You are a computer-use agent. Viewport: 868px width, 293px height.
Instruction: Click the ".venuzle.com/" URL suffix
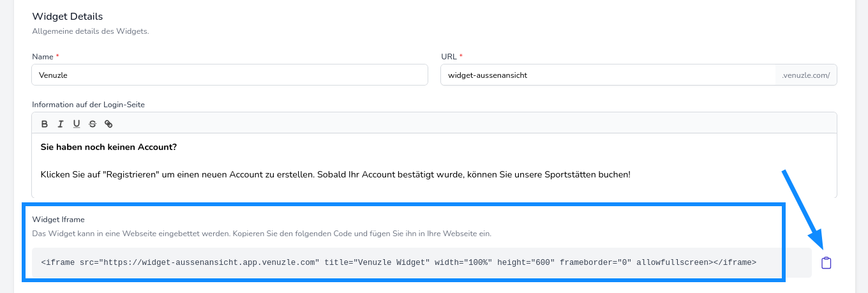(x=805, y=75)
